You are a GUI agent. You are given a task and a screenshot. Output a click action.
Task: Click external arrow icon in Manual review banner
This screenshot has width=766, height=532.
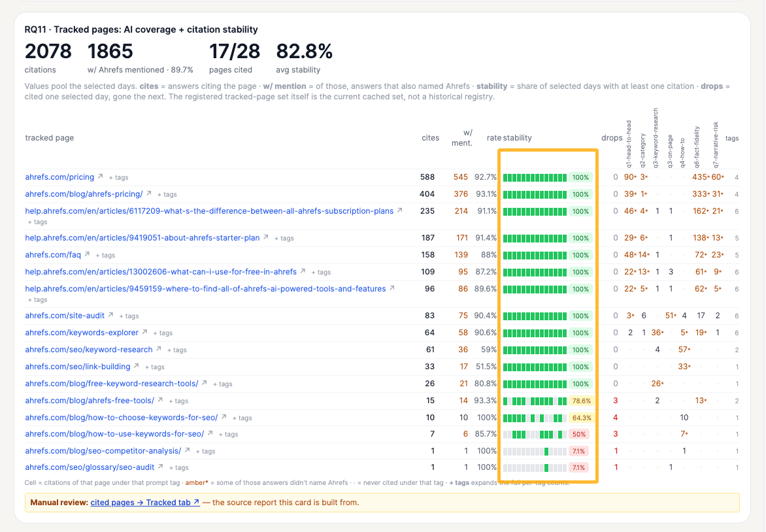pos(196,502)
